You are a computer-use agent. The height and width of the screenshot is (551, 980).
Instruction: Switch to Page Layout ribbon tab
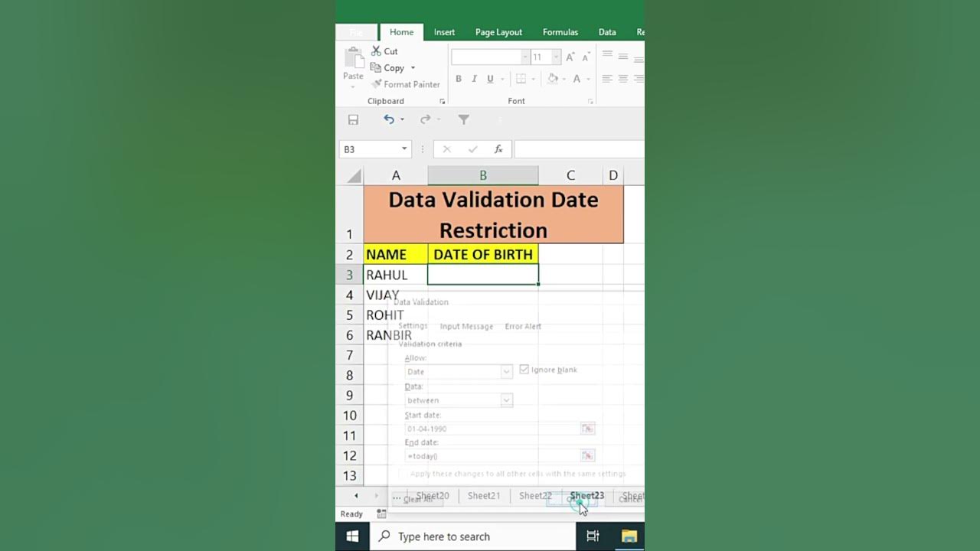(x=498, y=32)
